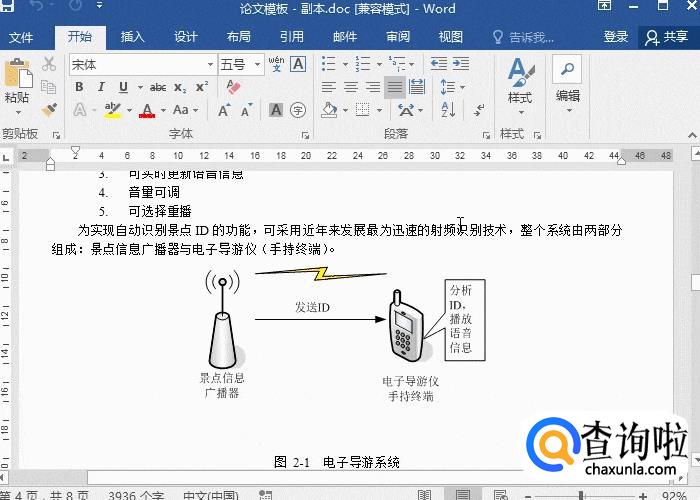This screenshot has width=700, height=500.
Task: Align text left
Action: [329, 87]
